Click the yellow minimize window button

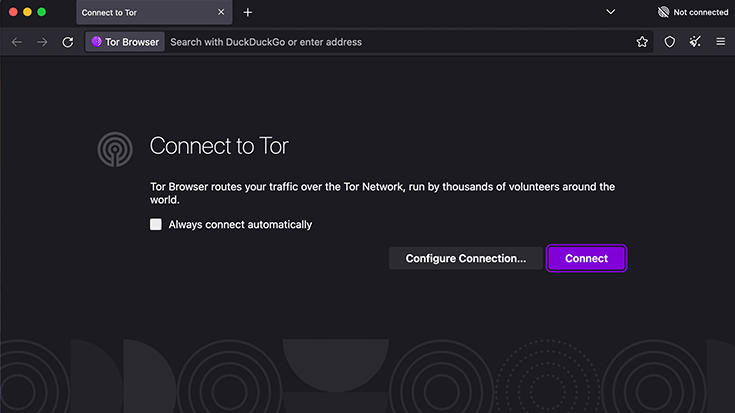point(28,12)
